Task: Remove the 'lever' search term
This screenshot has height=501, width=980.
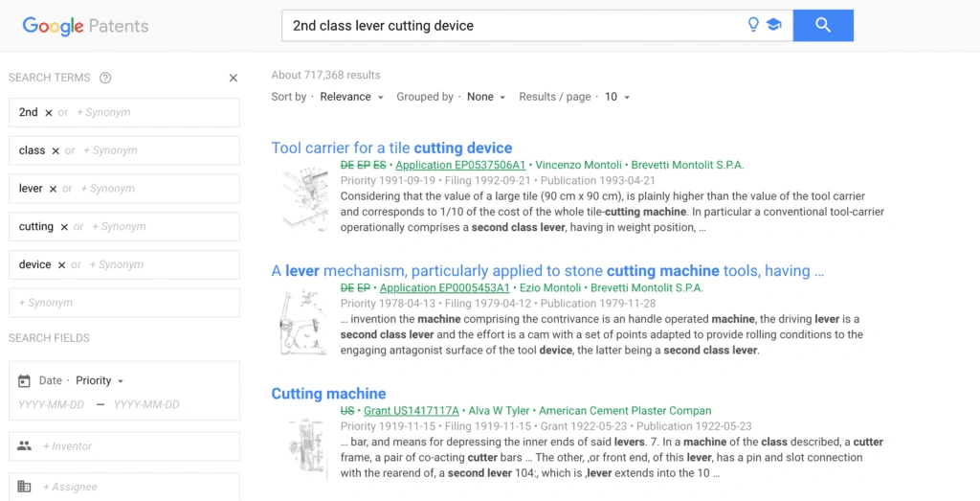Action: click(54, 189)
